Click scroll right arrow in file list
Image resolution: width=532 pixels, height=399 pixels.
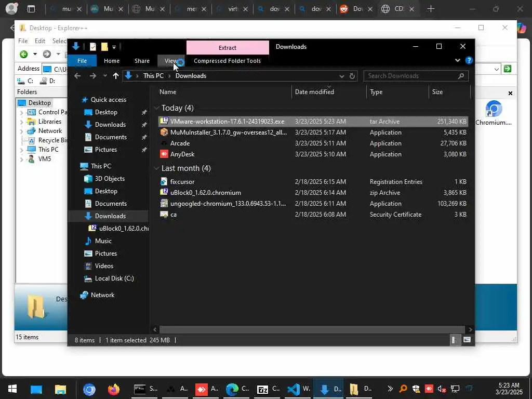[470, 329]
